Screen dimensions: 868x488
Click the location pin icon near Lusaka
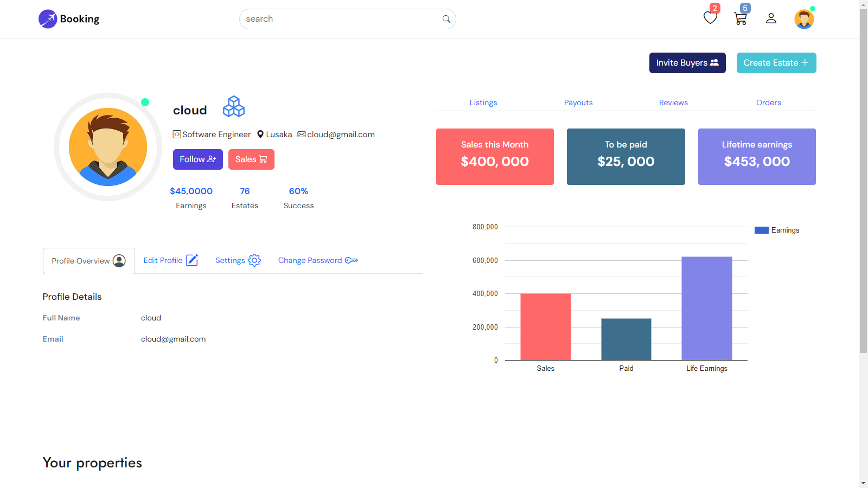pyautogui.click(x=260, y=134)
